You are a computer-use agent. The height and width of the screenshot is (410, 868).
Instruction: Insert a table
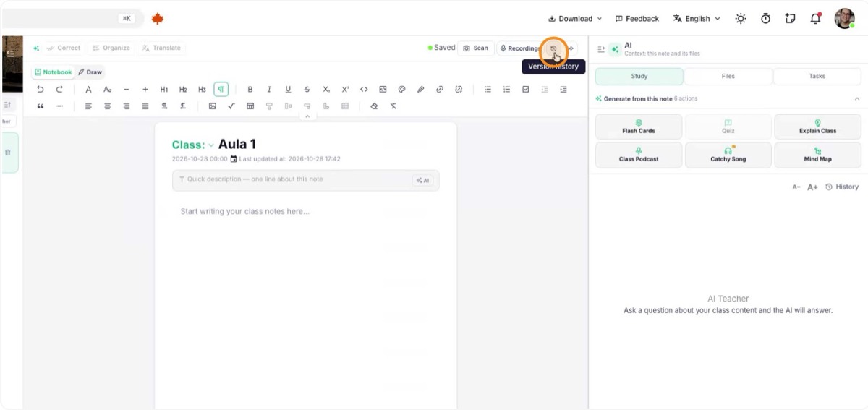(x=250, y=106)
